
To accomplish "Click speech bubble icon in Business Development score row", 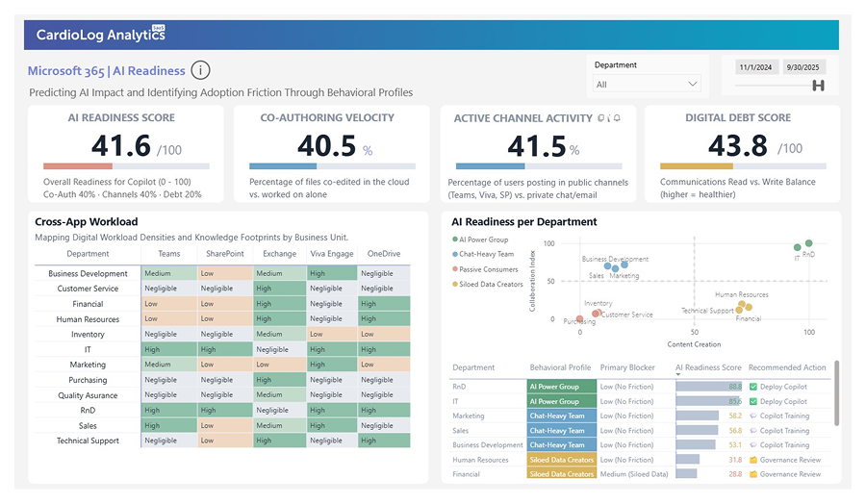I will tap(752, 445).
